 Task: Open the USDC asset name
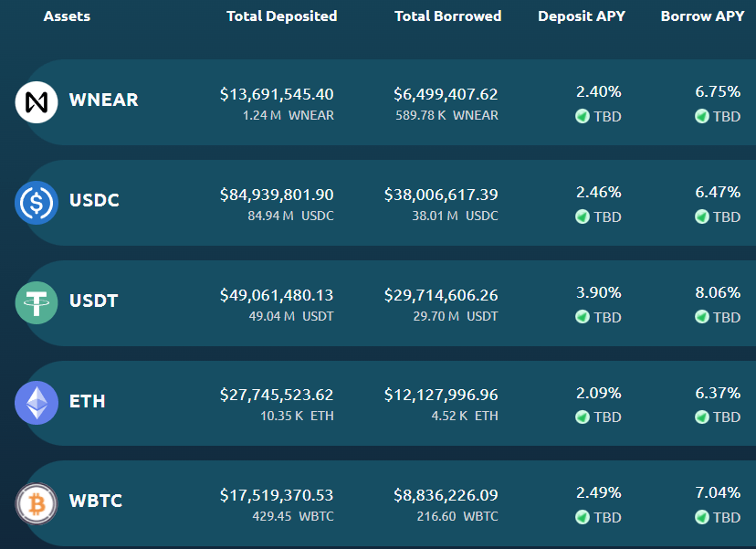pos(94,200)
